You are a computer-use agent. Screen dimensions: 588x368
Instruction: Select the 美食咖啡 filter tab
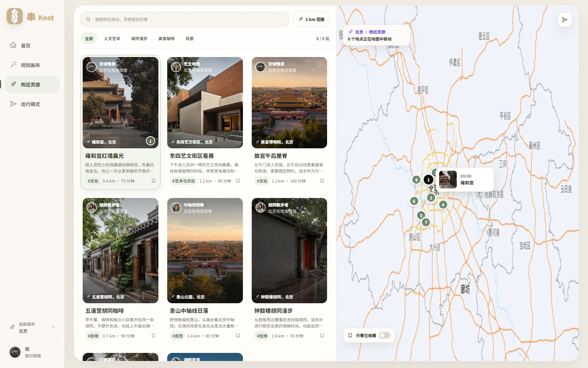166,39
